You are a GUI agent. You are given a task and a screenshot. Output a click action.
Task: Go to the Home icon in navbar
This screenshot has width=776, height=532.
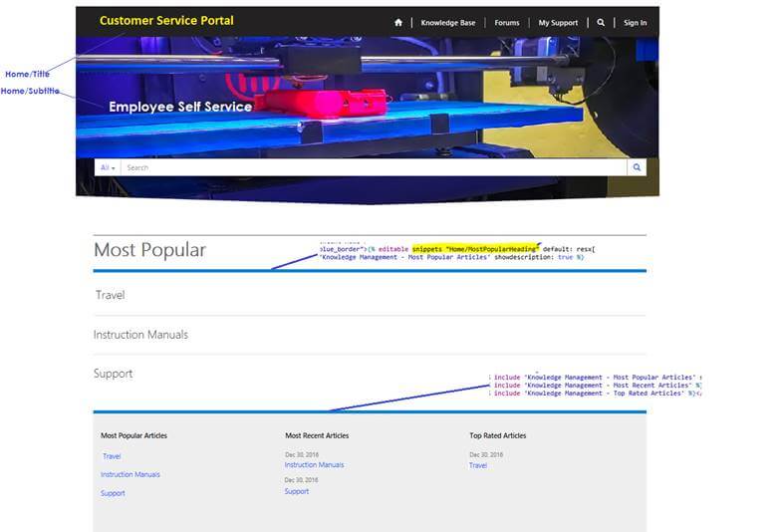tap(398, 22)
